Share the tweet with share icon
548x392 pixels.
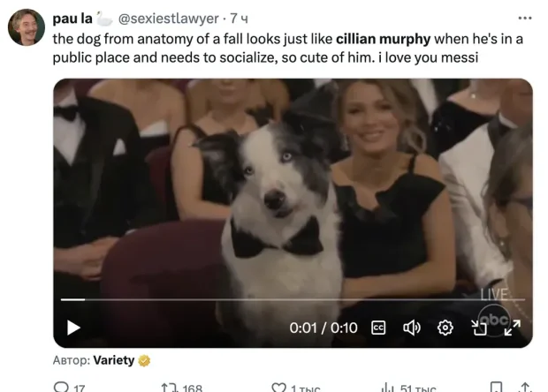click(x=525, y=387)
